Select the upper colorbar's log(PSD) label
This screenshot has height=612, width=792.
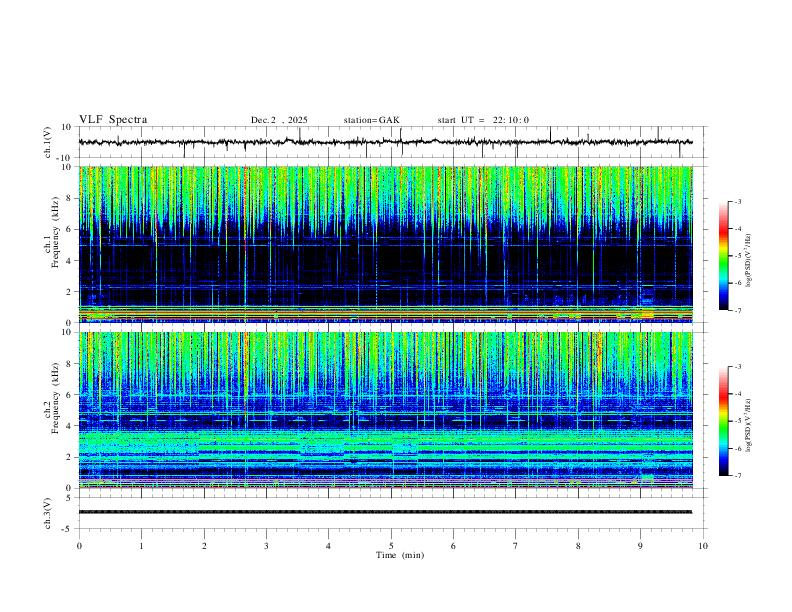[748, 260]
